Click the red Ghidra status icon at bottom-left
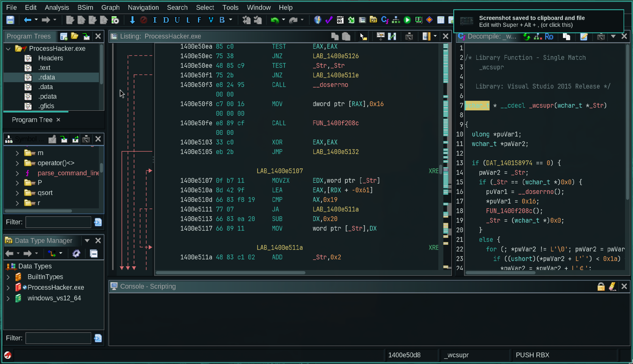 tap(8, 355)
